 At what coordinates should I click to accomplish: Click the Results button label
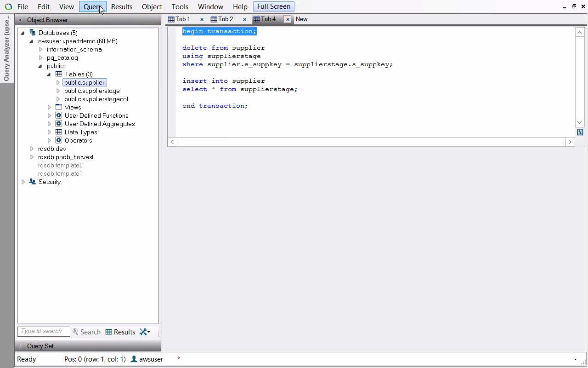click(x=124, y=332)
